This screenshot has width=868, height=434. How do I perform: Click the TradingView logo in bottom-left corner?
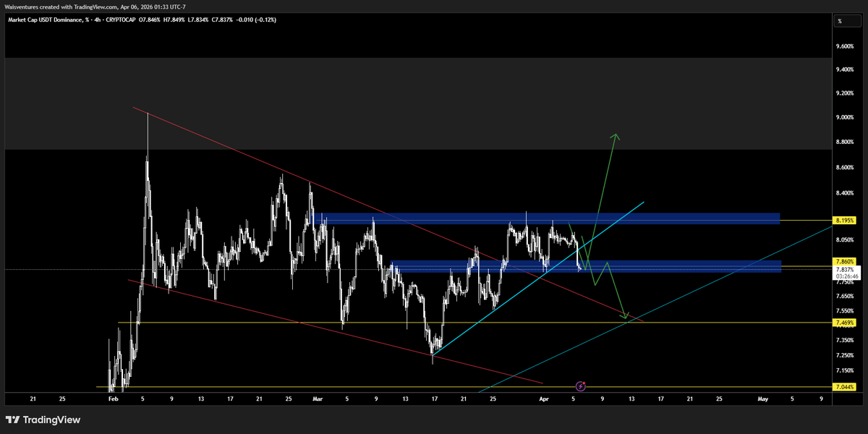tap(43, 420)
